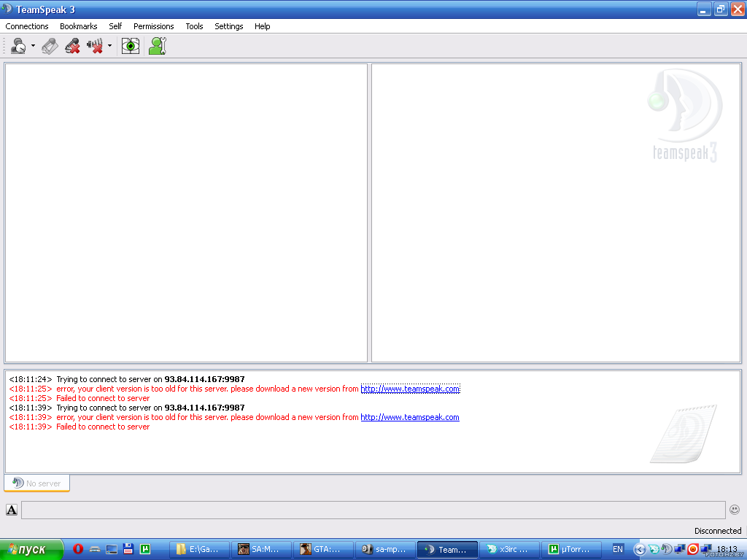The width and height of the screenshot is (747, 560).
Task: Click the TeamSpeak logo in the title bar
Action: [7, 9]
